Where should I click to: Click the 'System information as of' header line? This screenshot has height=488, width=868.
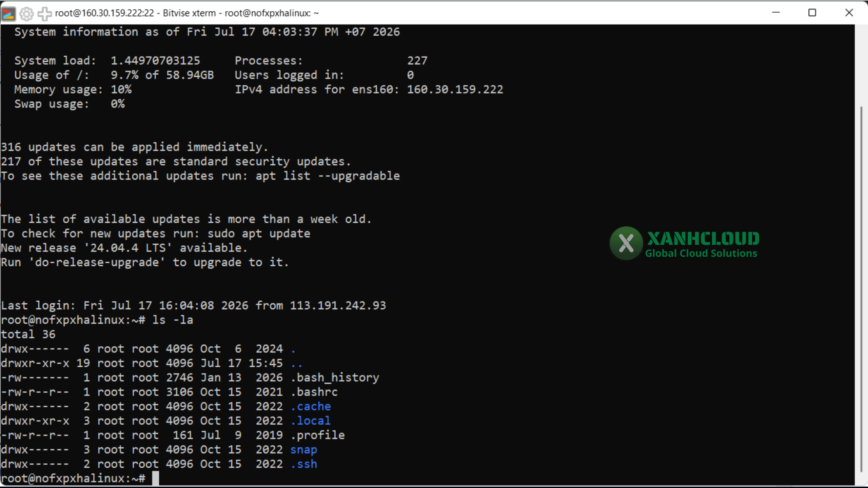[207, 32]
